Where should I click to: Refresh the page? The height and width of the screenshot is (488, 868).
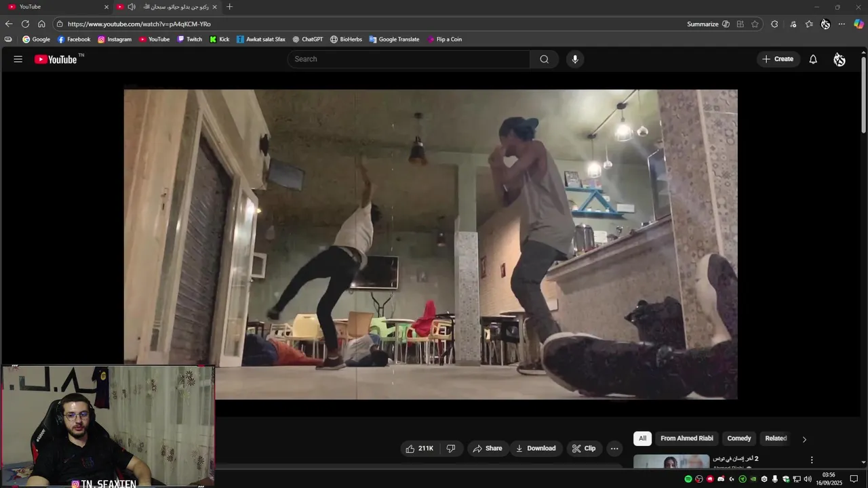(x=25, y=24)
